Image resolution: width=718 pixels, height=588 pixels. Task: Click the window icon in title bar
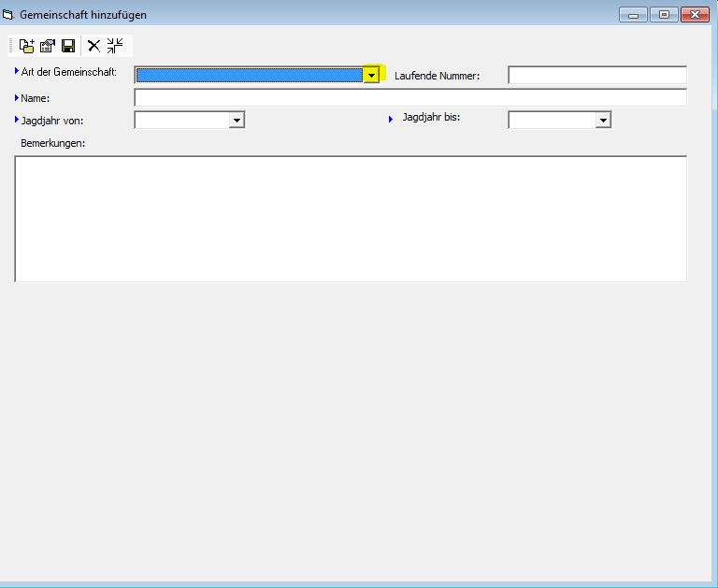coord(9,15)
